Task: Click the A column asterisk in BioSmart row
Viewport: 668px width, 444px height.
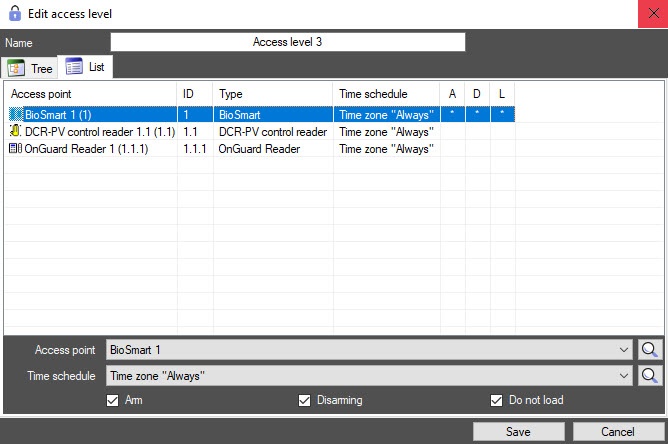Action: tap(452, 112)
